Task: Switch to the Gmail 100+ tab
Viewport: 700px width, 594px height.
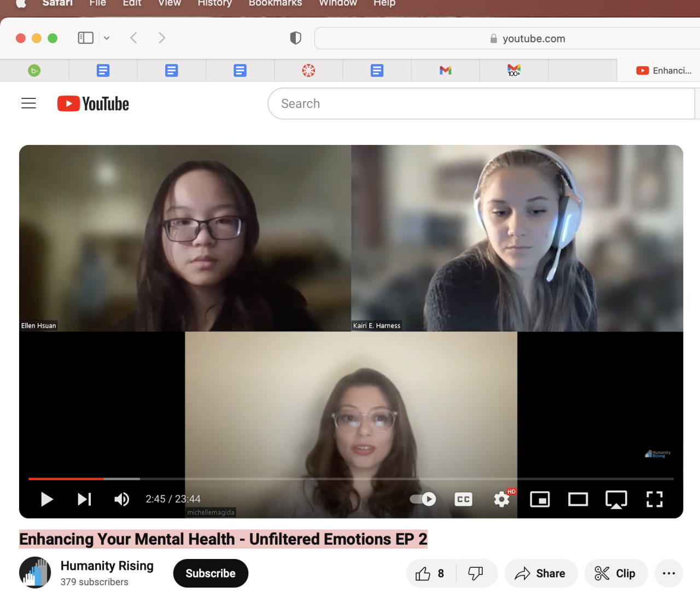Action: pyautogui.click(x=514, y=70)
